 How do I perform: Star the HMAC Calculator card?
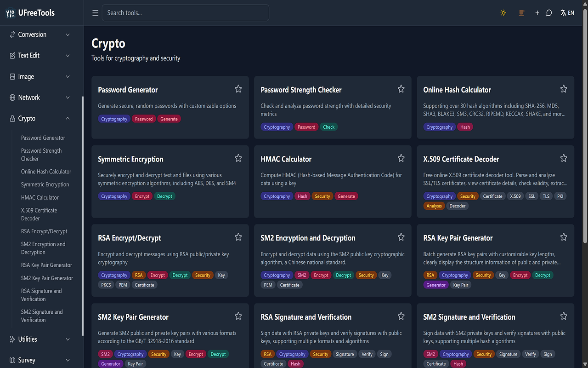click(401, 158)
